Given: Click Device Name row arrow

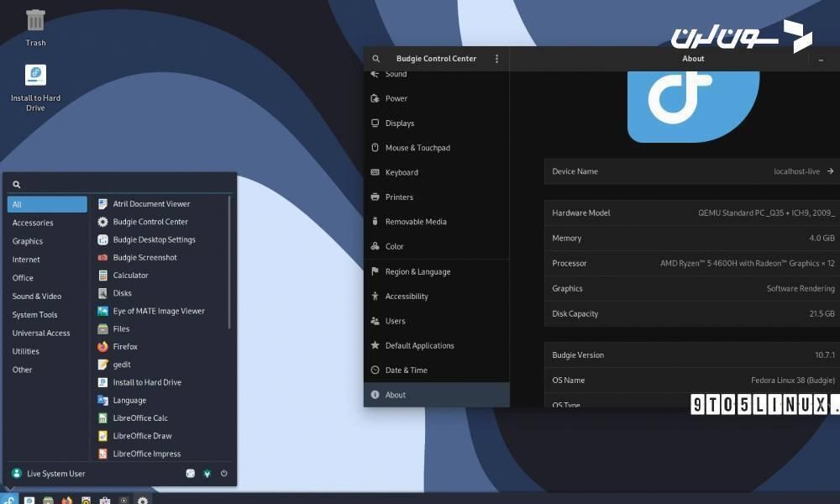Looking at the screenshot, I should (x=830, y=171).
